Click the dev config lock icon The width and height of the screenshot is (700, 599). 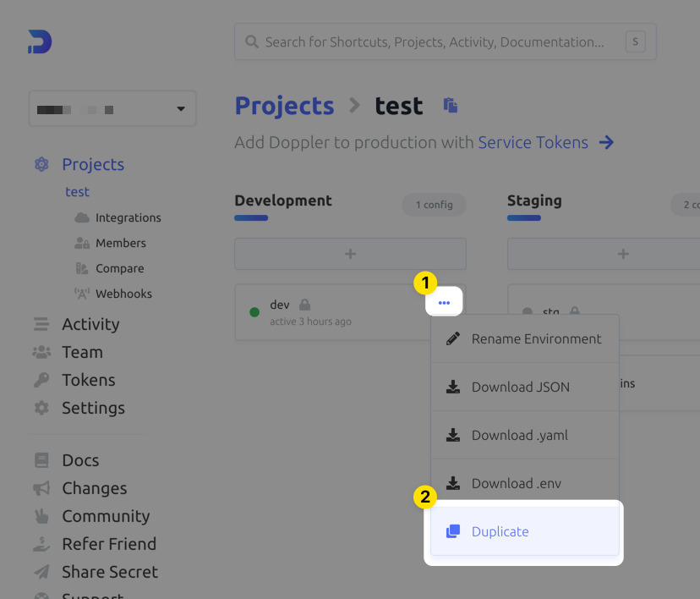(x=305, y=305)
